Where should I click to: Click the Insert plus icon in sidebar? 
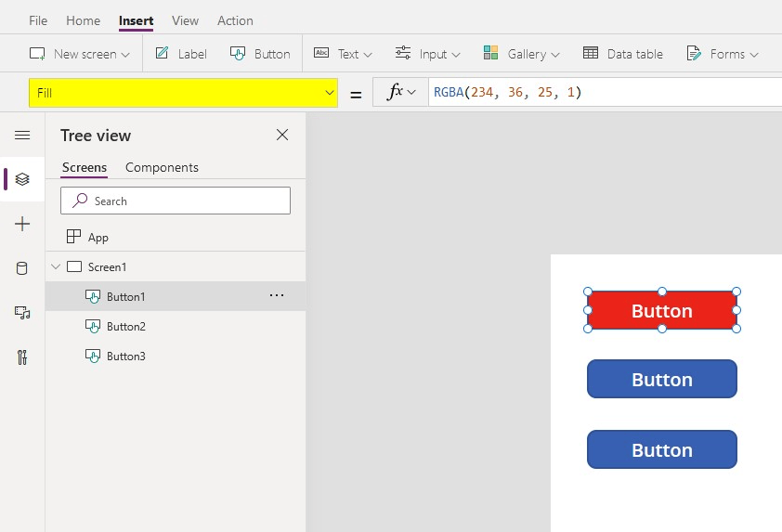tap(22, 224)
